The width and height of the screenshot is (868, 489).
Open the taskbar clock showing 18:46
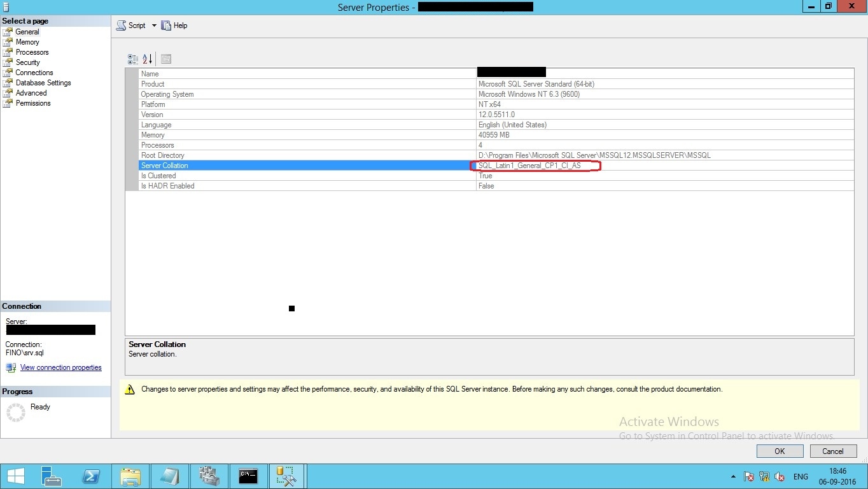click(838, 476)
